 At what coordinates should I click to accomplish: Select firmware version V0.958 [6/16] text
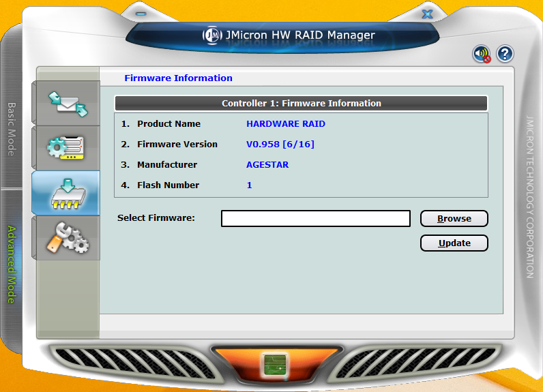pos(280,145)
